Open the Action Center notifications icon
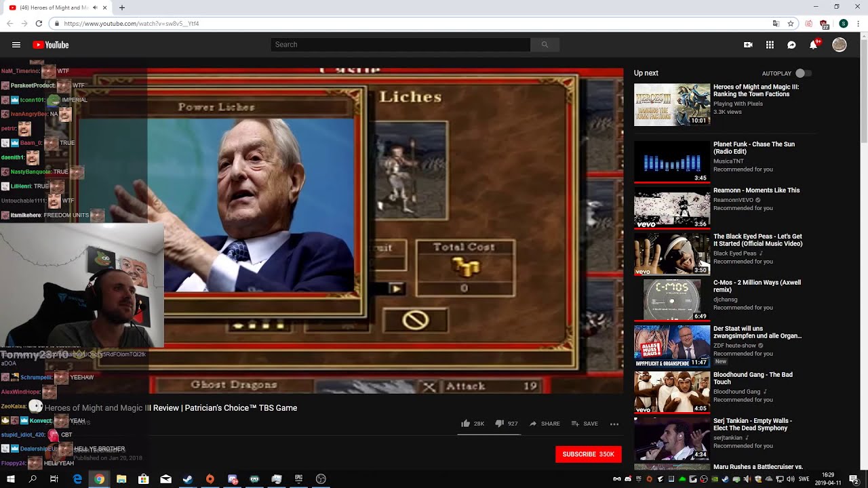868x488 pixels. coord(854,479)
